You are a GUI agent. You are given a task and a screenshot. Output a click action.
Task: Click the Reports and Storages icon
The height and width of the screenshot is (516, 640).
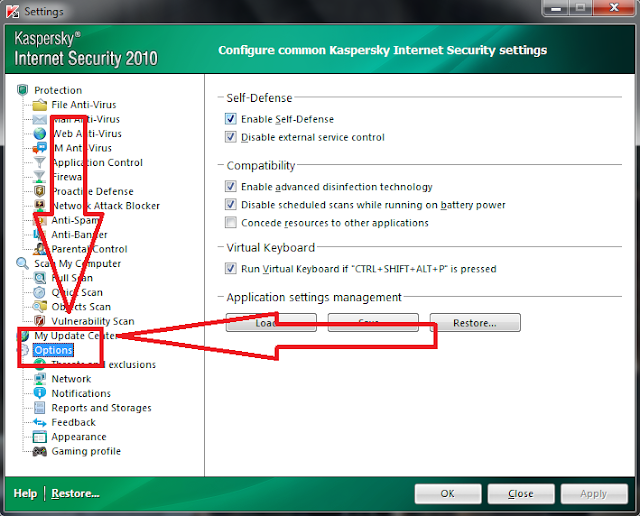point(40,407)
